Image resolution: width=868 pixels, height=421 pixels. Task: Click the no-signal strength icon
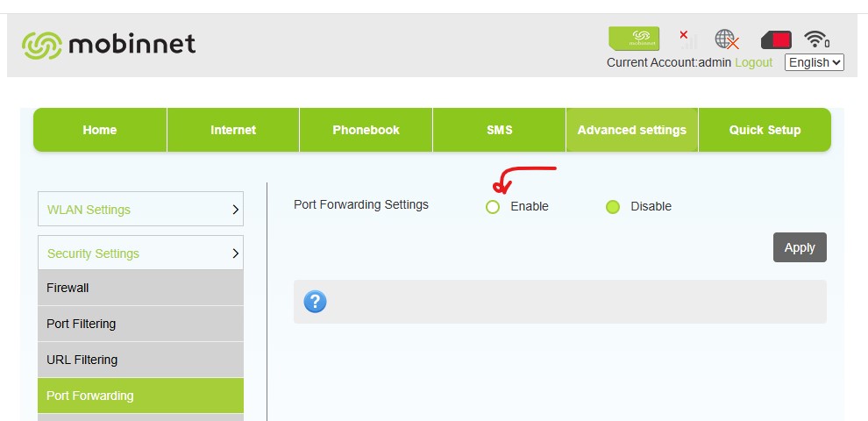click(x=687, y=39)
